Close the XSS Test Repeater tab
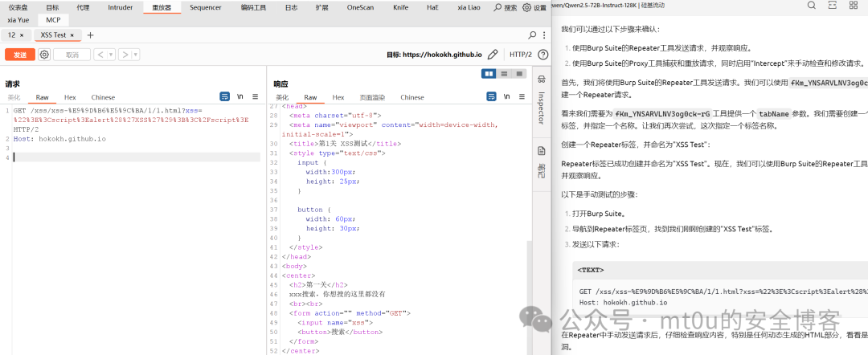 pos(72,35)
